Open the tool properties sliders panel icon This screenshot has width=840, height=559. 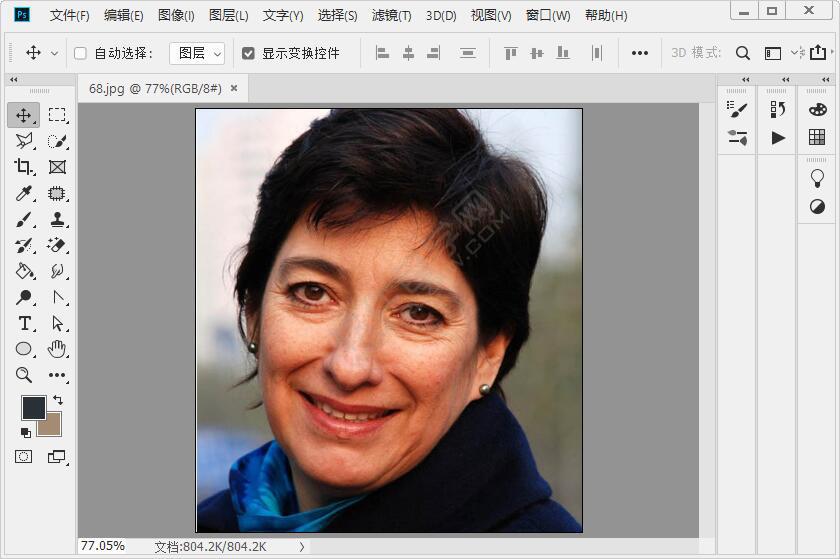pos(737,138)
